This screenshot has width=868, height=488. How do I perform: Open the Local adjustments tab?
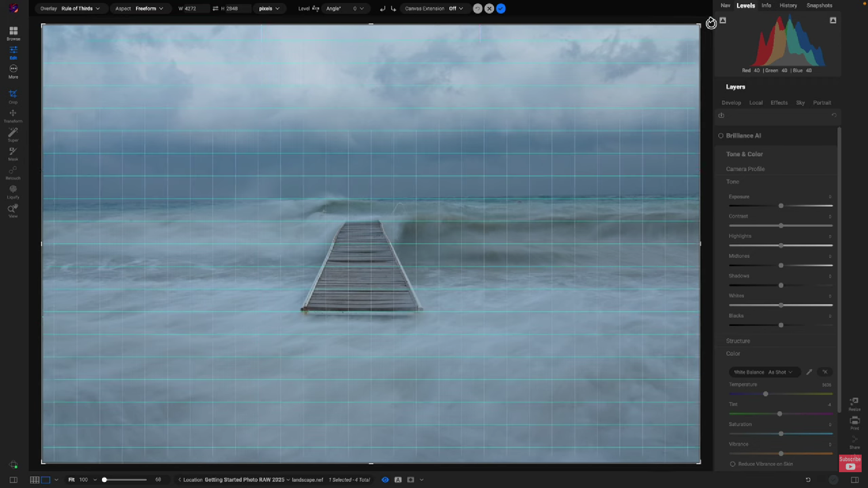[x=755, y=103]
